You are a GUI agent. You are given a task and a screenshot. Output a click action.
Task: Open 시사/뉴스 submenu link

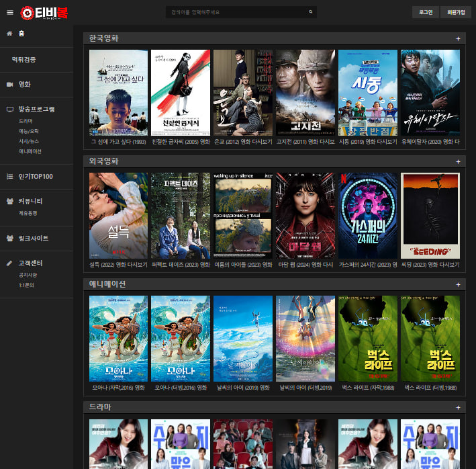click(x=29, y=142)
